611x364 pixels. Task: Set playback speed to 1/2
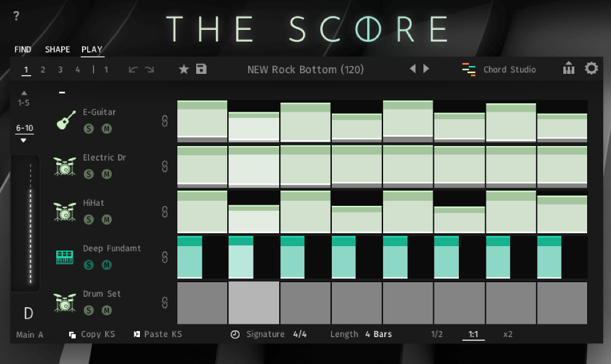pos(437,335)
